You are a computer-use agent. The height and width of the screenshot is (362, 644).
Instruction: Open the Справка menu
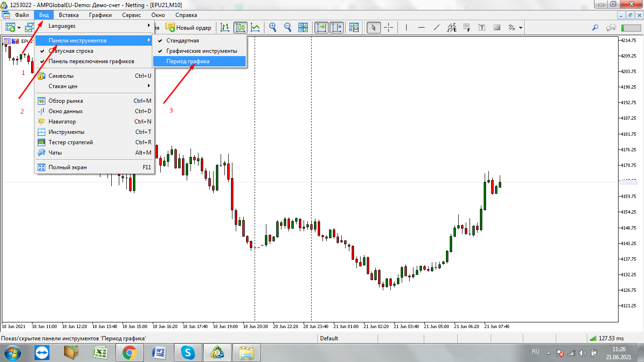point(186,15)
